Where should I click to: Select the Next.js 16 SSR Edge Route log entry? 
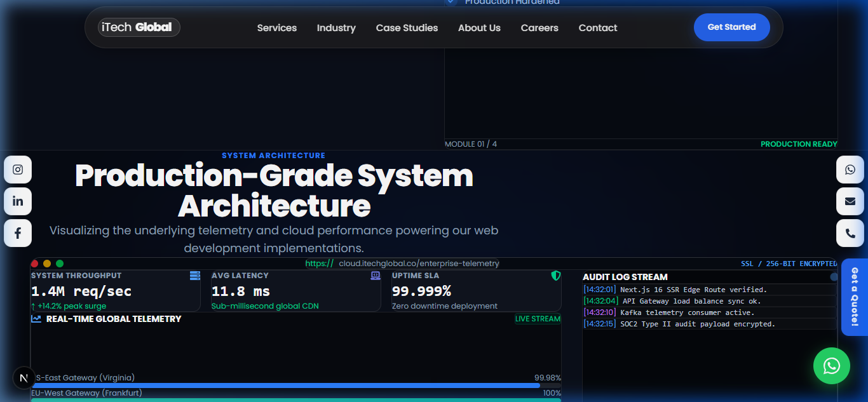pyautogui.click(x=710, y=290)
